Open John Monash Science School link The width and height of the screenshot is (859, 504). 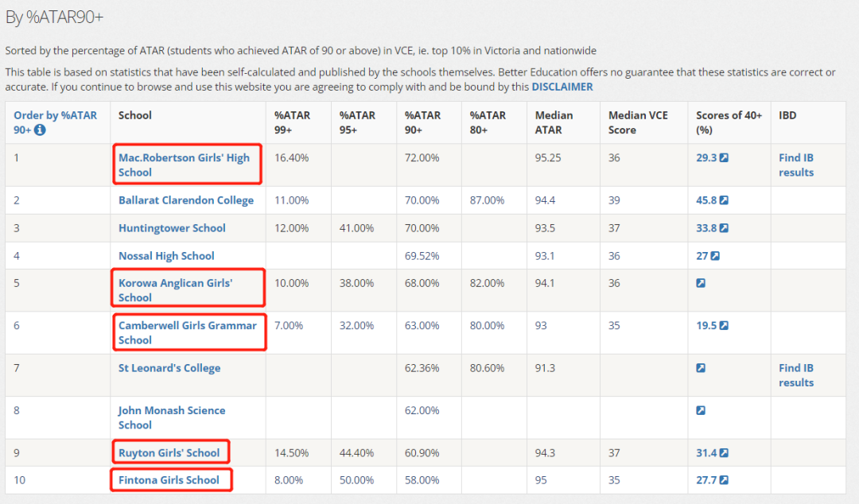[172, 417]
